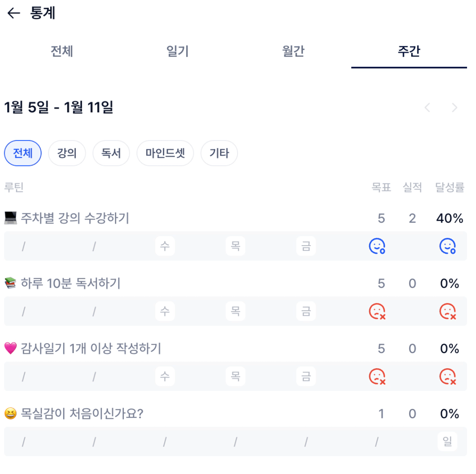Viewport: 476px width, 474px height.
Task: Tap 수 day box for 하루 10분 독서하기
Action: (165, 311)
